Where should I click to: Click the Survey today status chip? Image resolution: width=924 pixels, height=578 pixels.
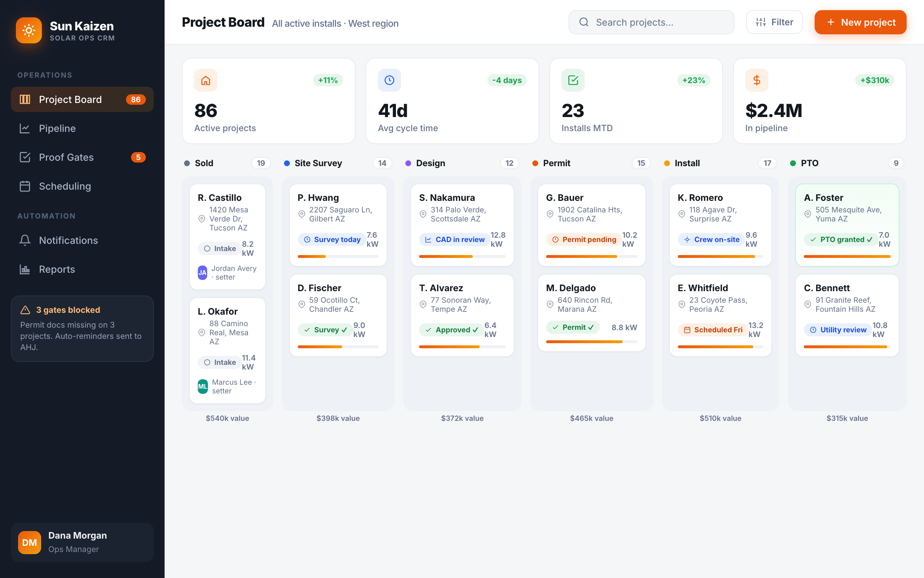pos(332,239)
